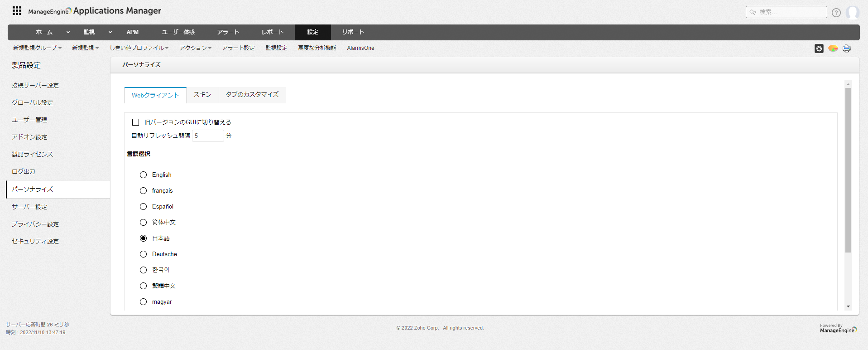Open the user profile avatar
This screenshot has height=350, width=868.
pyautogui.click(x=852, y=12)
